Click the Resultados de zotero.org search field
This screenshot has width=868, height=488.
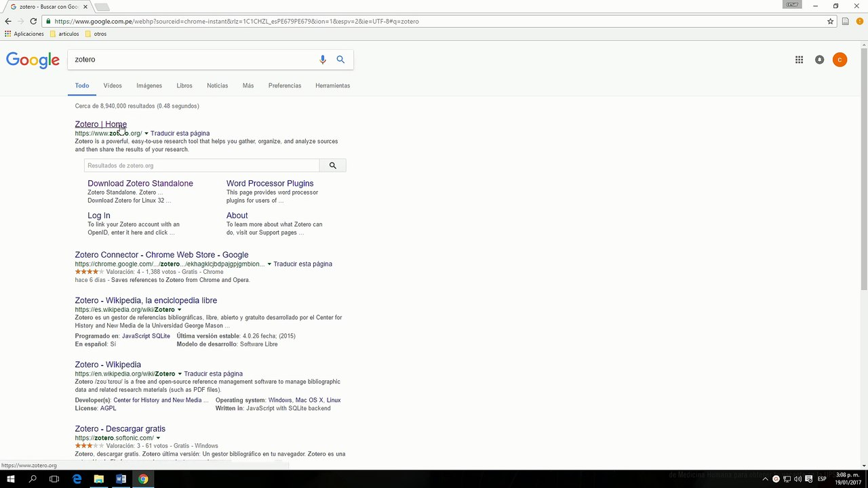(201, 165)
